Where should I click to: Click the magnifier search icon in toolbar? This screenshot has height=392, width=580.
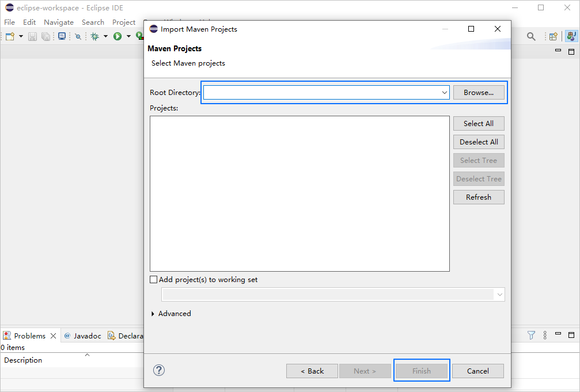coord(531,36)
